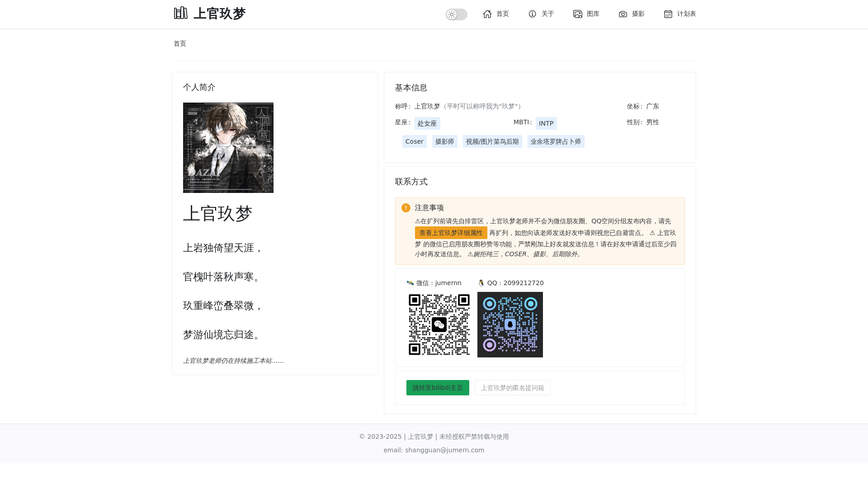Screen dimensions: 868x488
Task: Click the WeChat QR code image
Action: (439, 324)
